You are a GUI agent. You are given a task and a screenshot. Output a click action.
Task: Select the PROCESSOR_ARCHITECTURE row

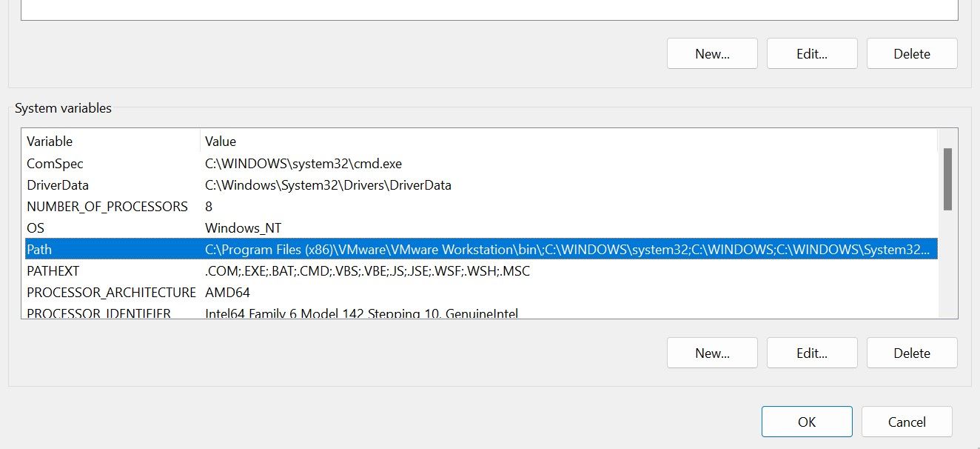pyautogui.click(x=111, y=293)
